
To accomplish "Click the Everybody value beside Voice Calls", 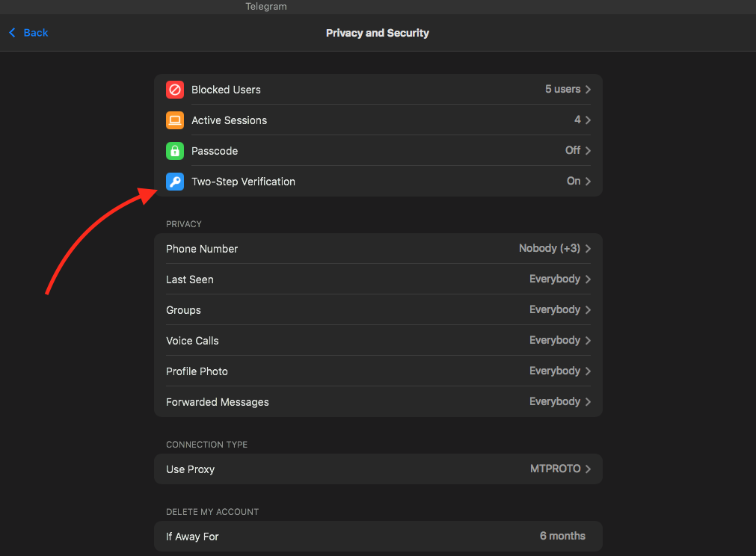I will [x=554, y=341].
